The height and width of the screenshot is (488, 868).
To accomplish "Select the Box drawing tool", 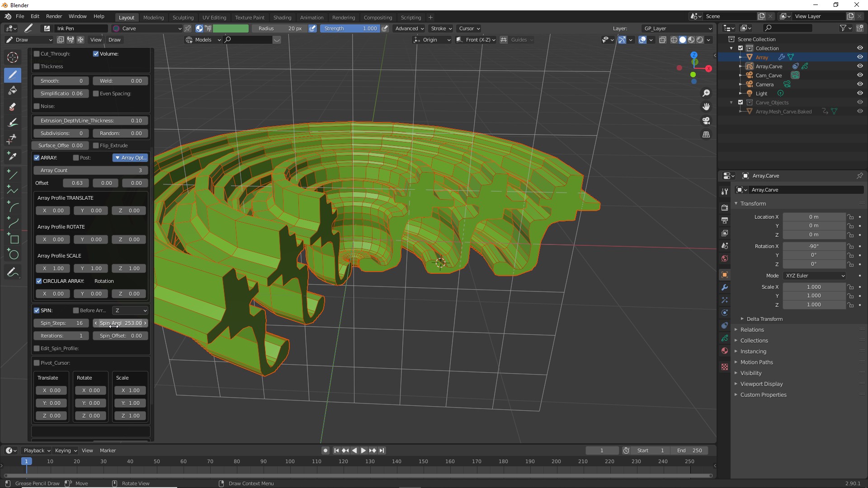I will 14,239.
